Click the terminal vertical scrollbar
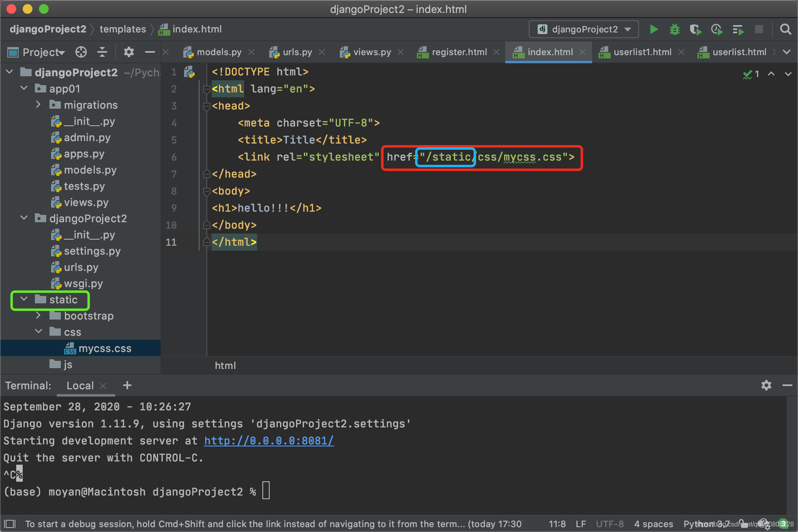This screenshot has height=532, width=798. pyautogui.click(x=792, y=456)
